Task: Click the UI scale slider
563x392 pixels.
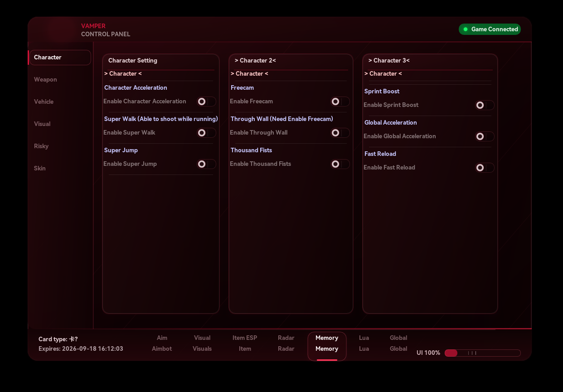Action: click(x=483, y=353)
